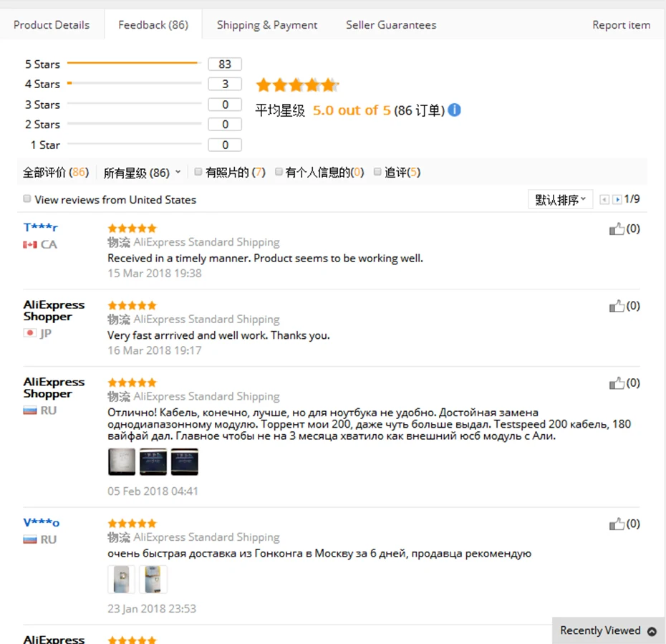Click thumbs-up on the Russian Testspeed review
This screenshot has width=666, height=644.
point(617,384)
